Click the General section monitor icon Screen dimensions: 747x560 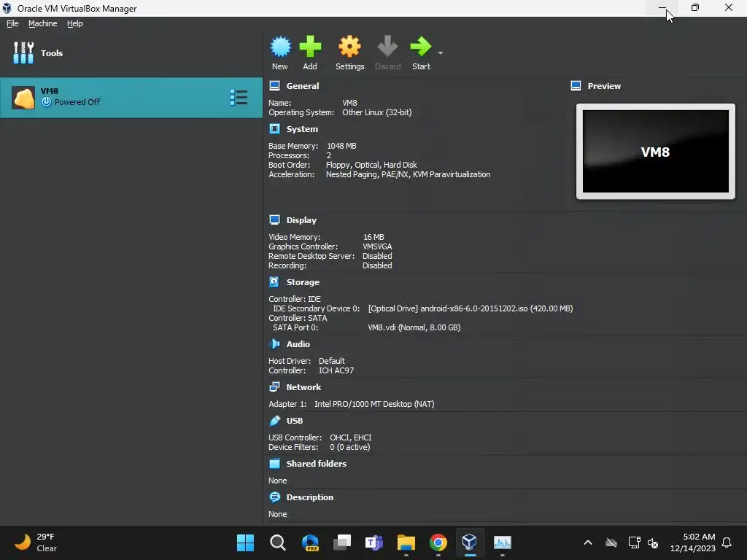click(x=274, y=86)
